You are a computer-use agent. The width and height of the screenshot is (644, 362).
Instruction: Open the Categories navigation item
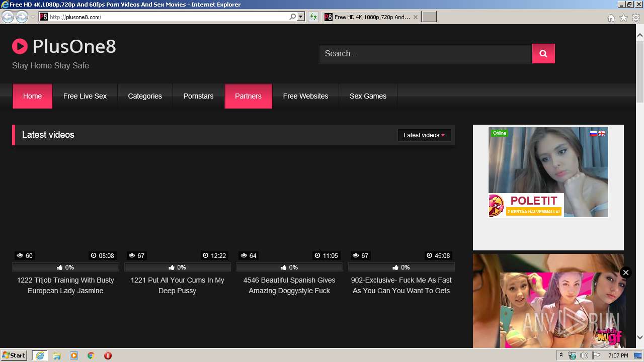[145, 96]
